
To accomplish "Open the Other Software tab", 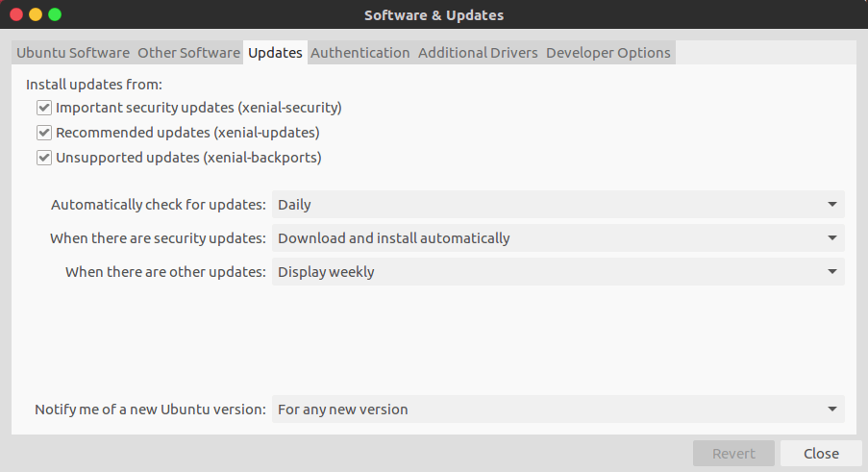I will tap(188, 53).
